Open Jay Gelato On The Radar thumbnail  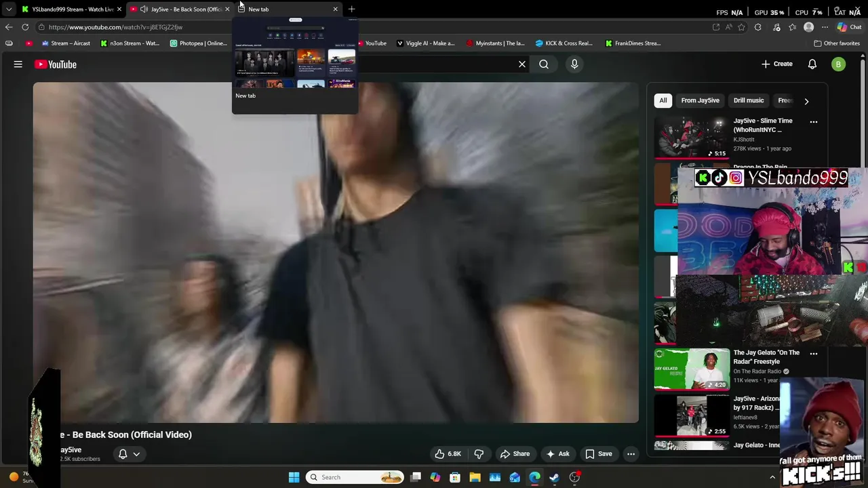pos(692,369)
